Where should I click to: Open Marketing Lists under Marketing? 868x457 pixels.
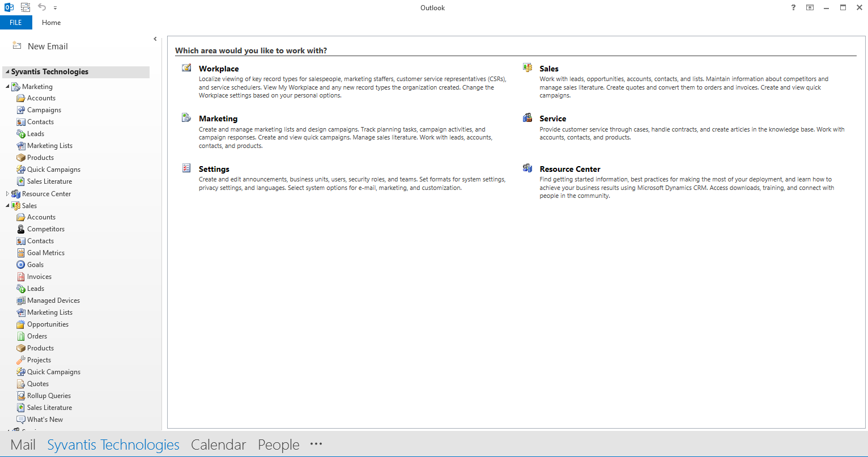pyautogui.click(x=50, y=146)
